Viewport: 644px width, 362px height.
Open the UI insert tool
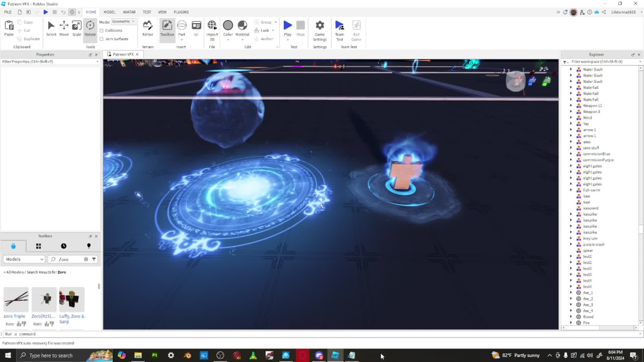click(196, 28)
